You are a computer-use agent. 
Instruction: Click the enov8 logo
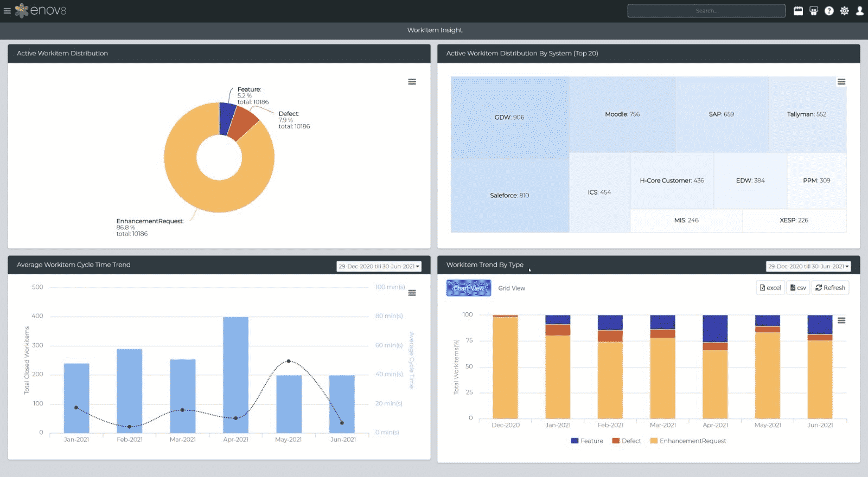point(41,10)
